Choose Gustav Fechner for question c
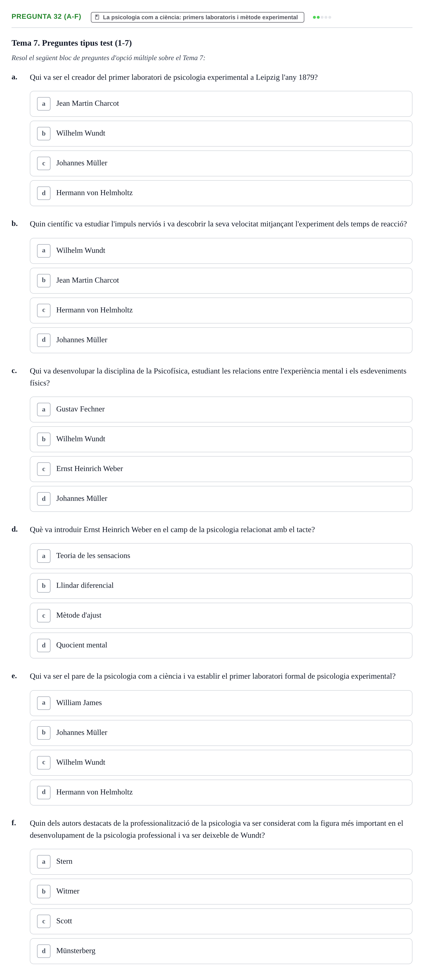The image size is (424, 980). point(221,409)
